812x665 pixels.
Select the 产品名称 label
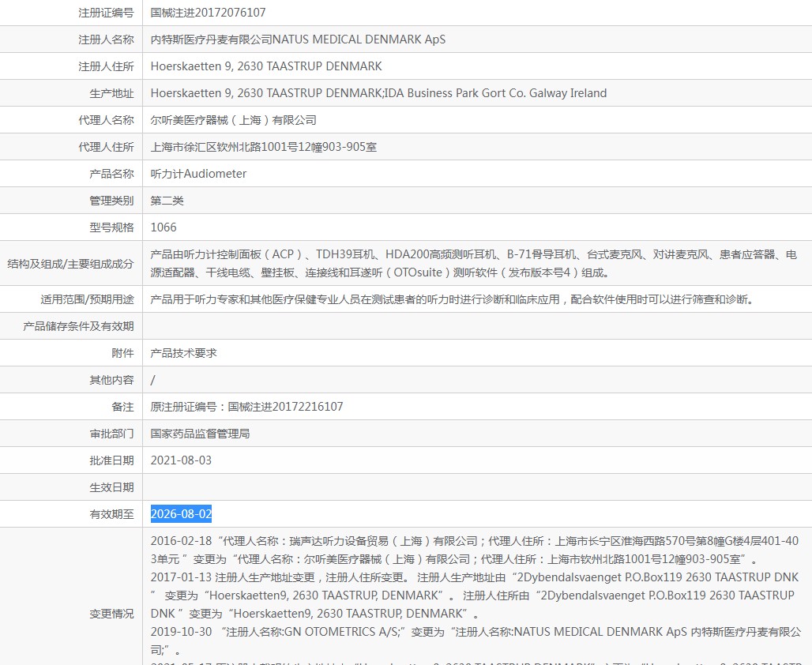click(x=111, y=174)
